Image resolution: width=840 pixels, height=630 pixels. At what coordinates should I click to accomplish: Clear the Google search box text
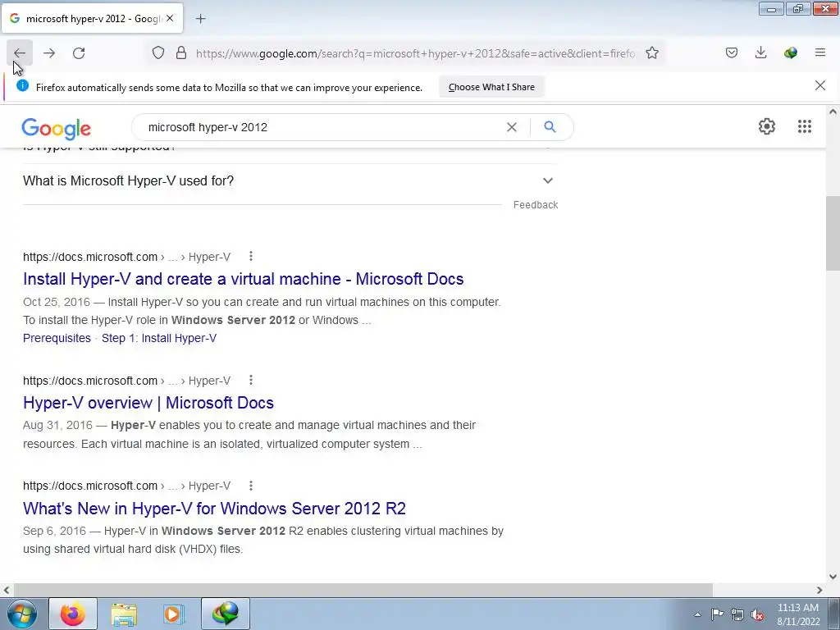tap(512, 127)
